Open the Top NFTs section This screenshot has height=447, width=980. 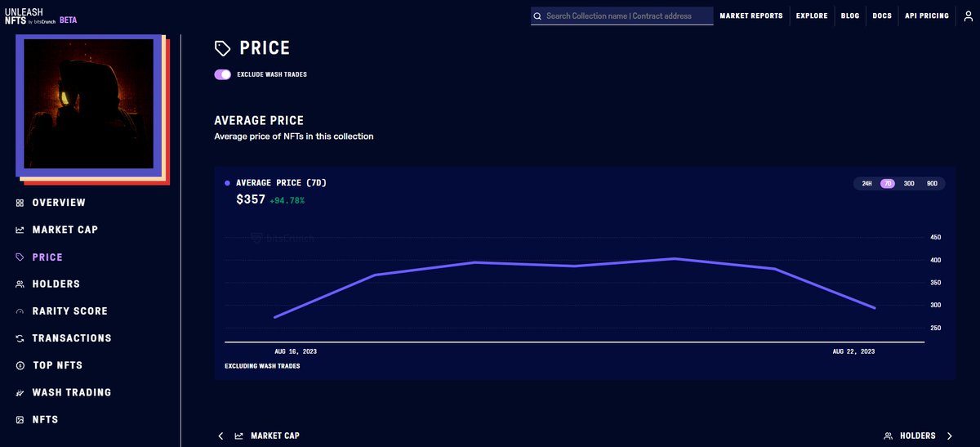point(57,365)
